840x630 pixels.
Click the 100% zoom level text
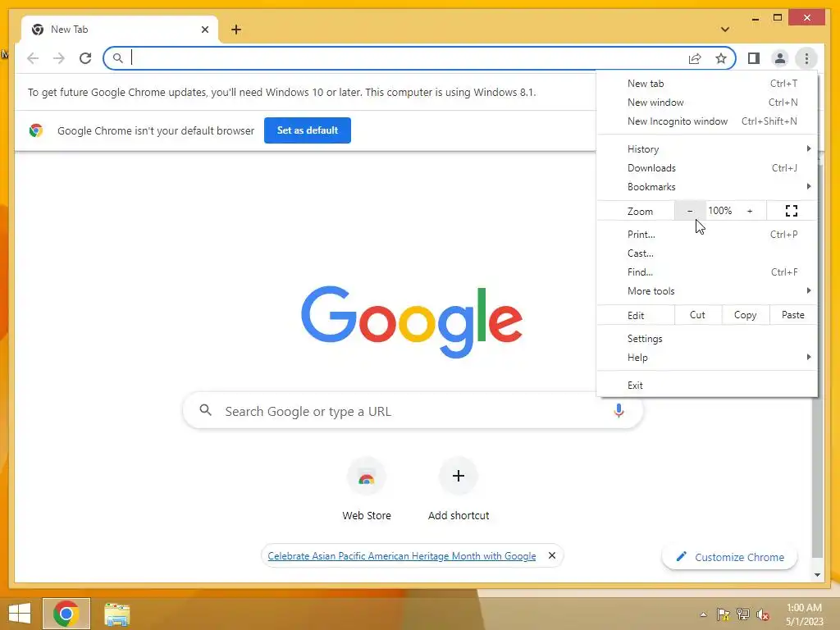pyautogui.click(x=720, y=211)
